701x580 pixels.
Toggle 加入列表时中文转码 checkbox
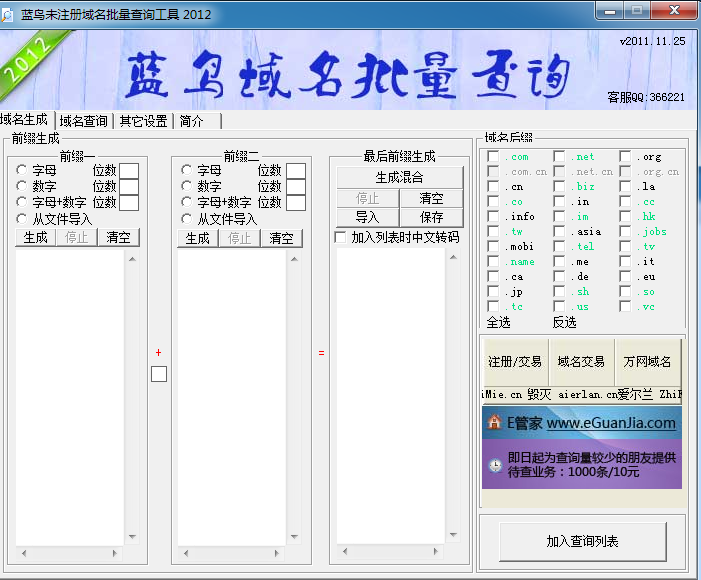(x=341, y=237)
